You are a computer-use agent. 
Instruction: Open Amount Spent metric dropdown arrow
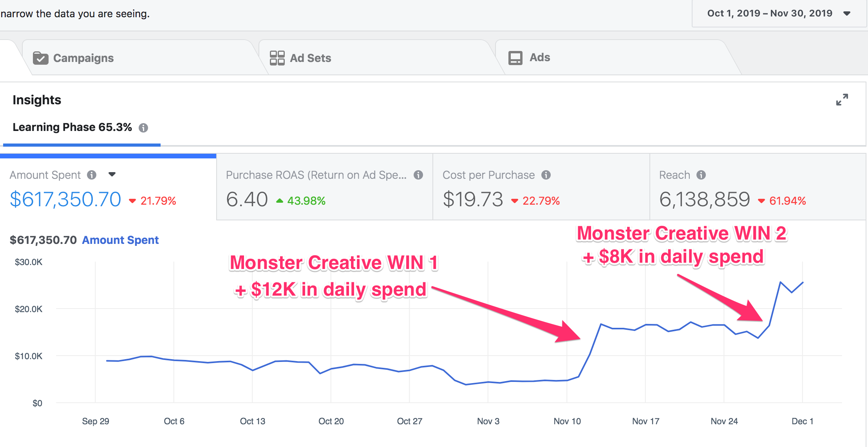pos(112,174)
